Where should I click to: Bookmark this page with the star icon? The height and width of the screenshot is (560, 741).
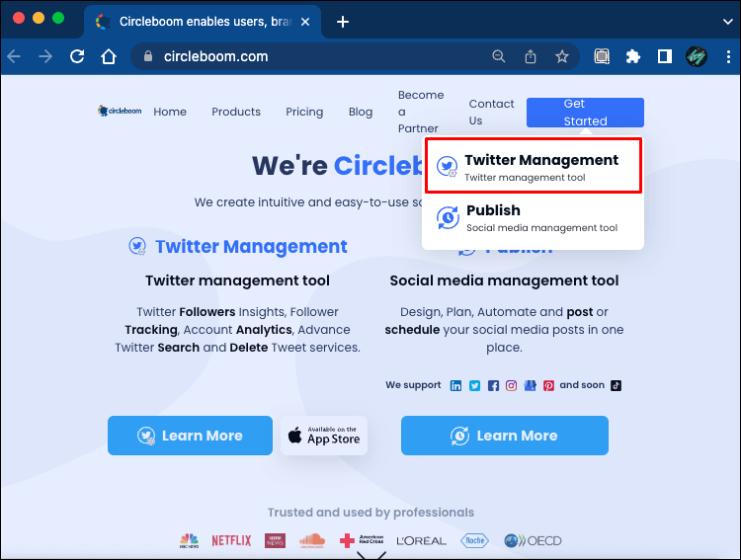point(562,56)
